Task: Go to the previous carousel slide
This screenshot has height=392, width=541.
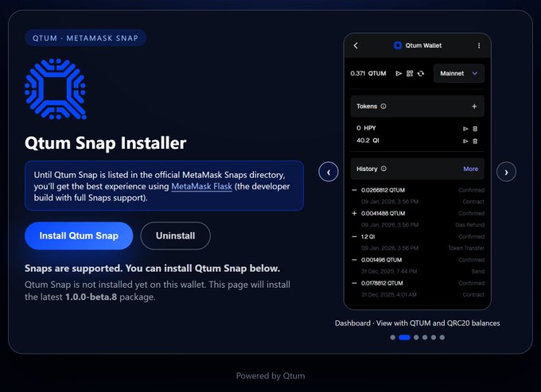Action: (x=328, y=171)
